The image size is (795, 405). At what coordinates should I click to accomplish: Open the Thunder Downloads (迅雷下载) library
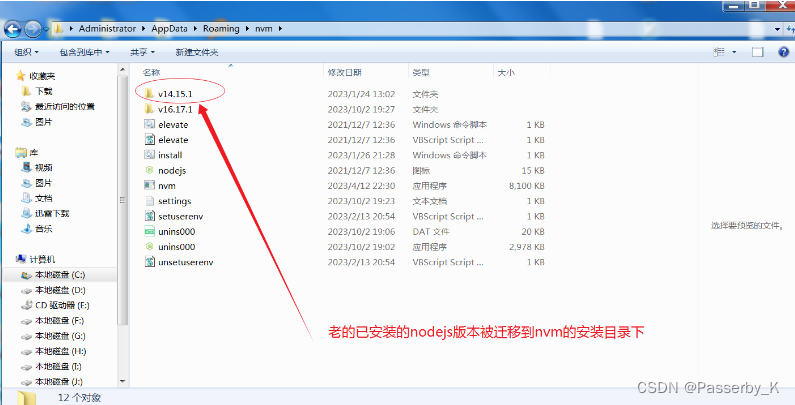[52, 213]
